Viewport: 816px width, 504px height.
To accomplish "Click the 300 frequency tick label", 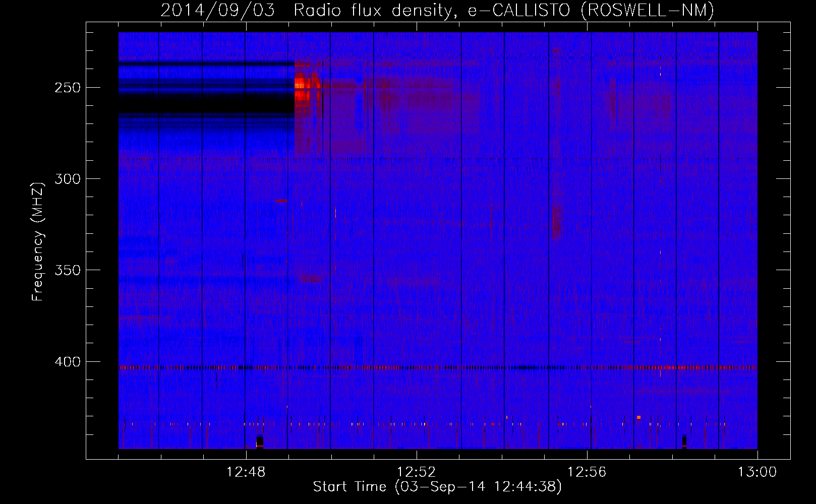I will (x=67, y=179).
